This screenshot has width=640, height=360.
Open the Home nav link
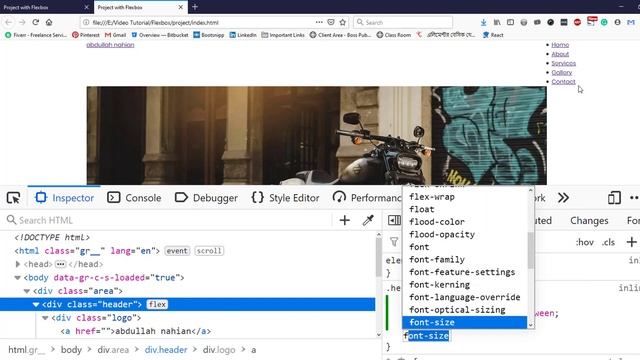click(x=560, y=45)
